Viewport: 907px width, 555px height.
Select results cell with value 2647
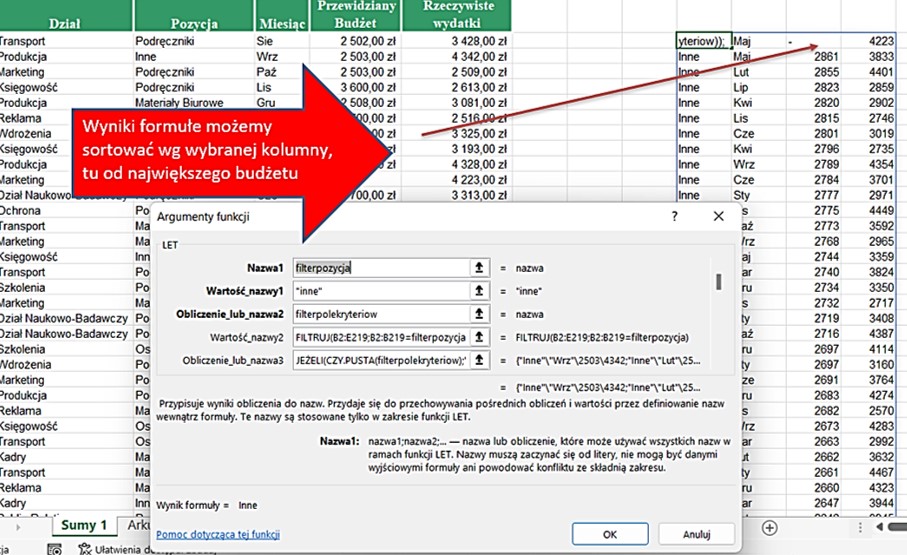click(814, 503)
